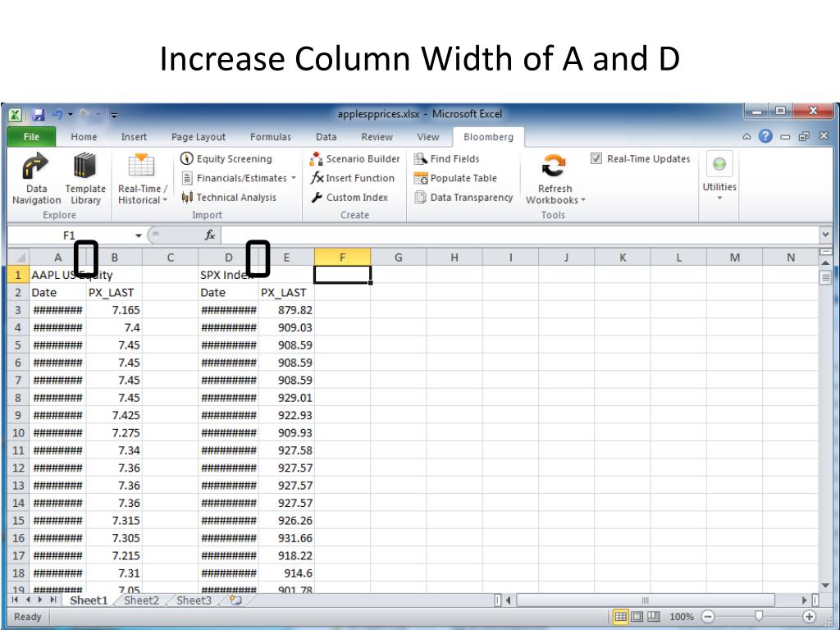
Task: Click the cell with value 7.165
Action: [114, 310]
